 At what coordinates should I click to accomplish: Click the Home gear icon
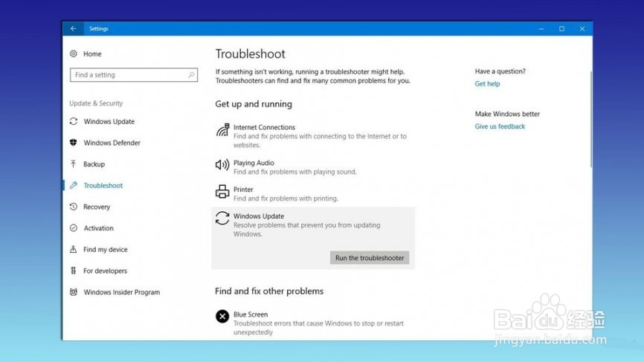point(74,54)
